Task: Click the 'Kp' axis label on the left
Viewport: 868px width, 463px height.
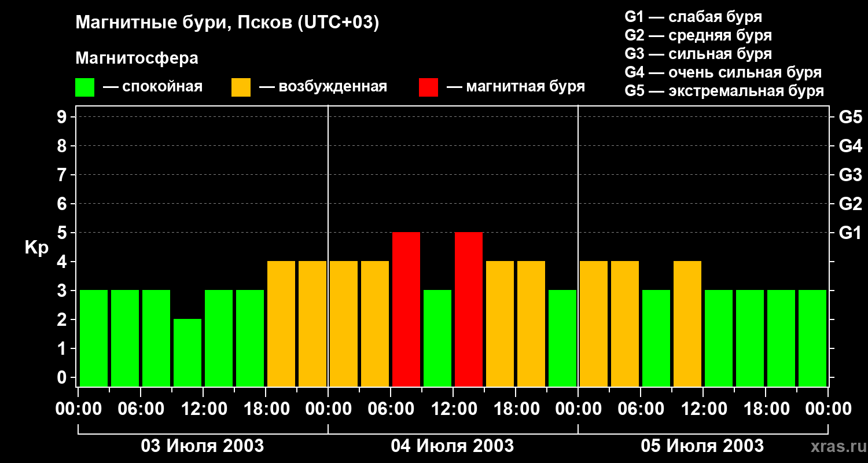Action: pos(36,248)
